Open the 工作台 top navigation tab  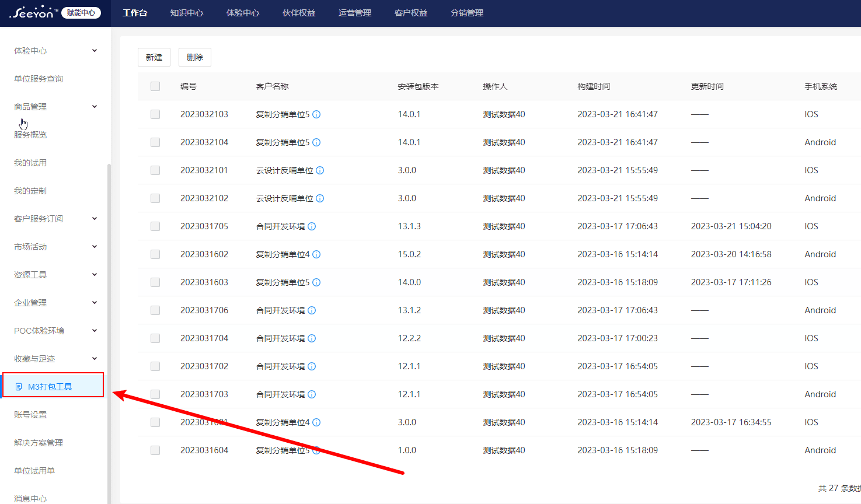[135, 13]
